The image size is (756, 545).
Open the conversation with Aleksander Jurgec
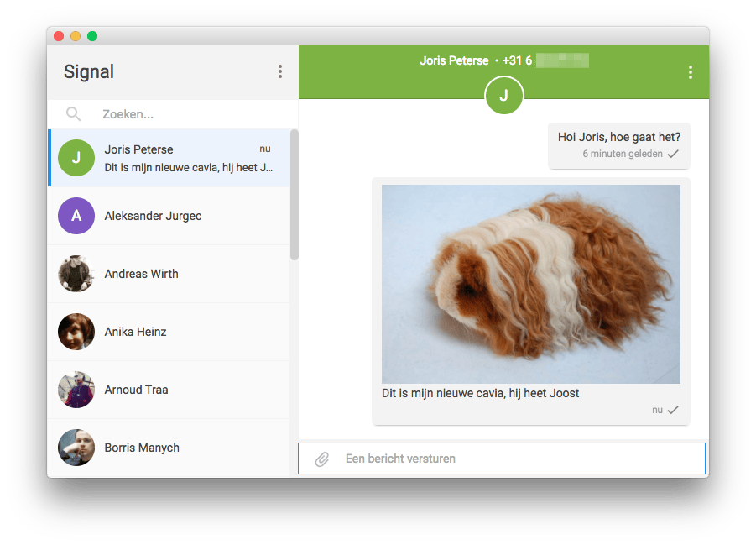click(168, 216)
